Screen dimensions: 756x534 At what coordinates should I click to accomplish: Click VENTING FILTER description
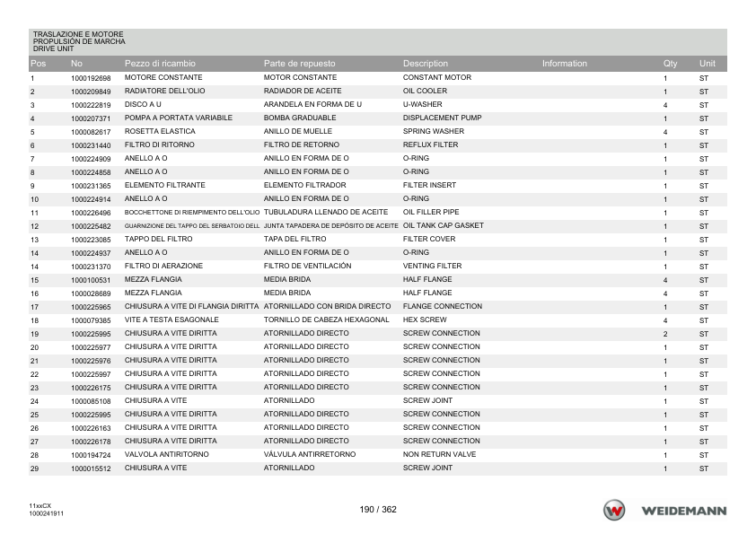(433, 266)
